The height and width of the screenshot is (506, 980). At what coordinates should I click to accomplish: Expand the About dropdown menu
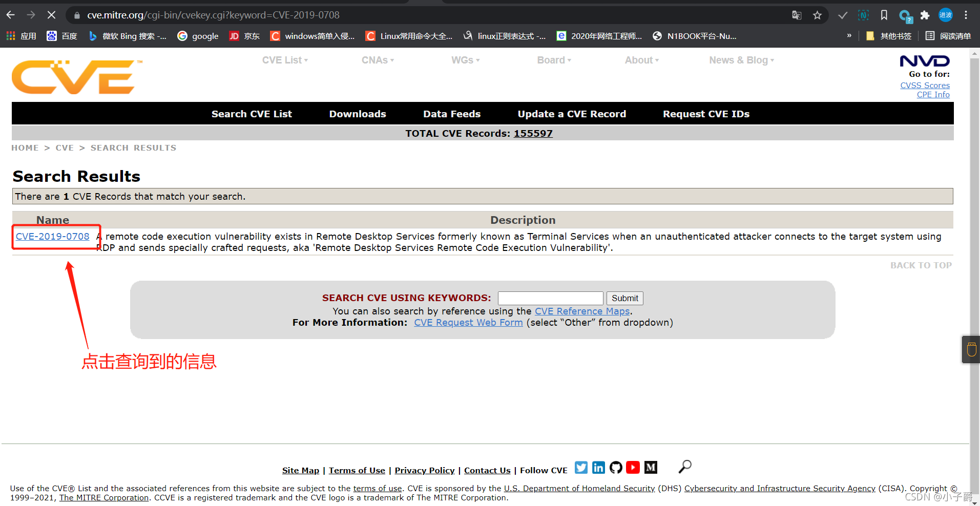pyautogui.click(x=641, y=60)
